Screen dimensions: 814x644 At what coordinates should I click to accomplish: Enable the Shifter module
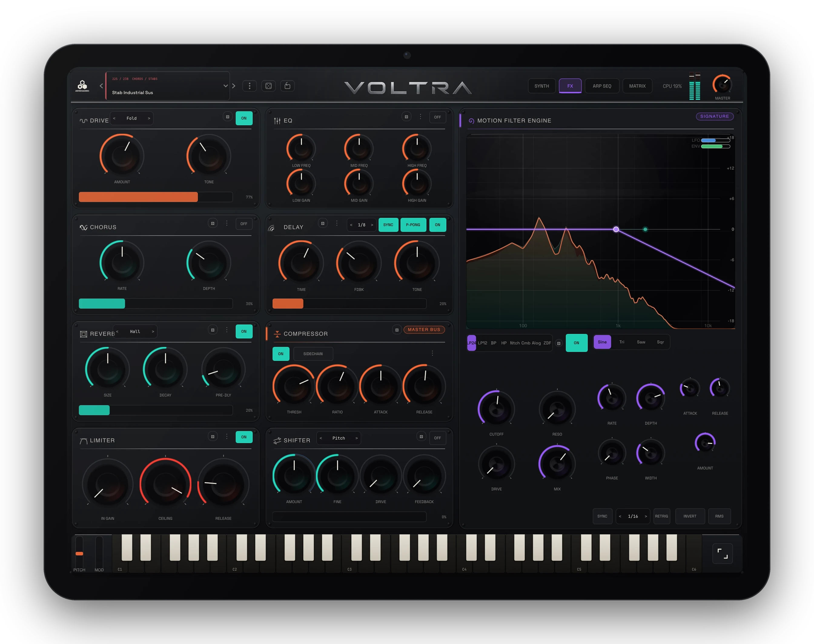coord(437,438)
